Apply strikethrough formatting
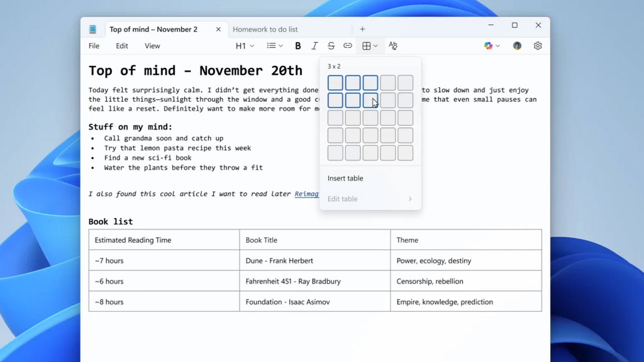The width and height of the screenshot is (644, 362). coord(331,46)
